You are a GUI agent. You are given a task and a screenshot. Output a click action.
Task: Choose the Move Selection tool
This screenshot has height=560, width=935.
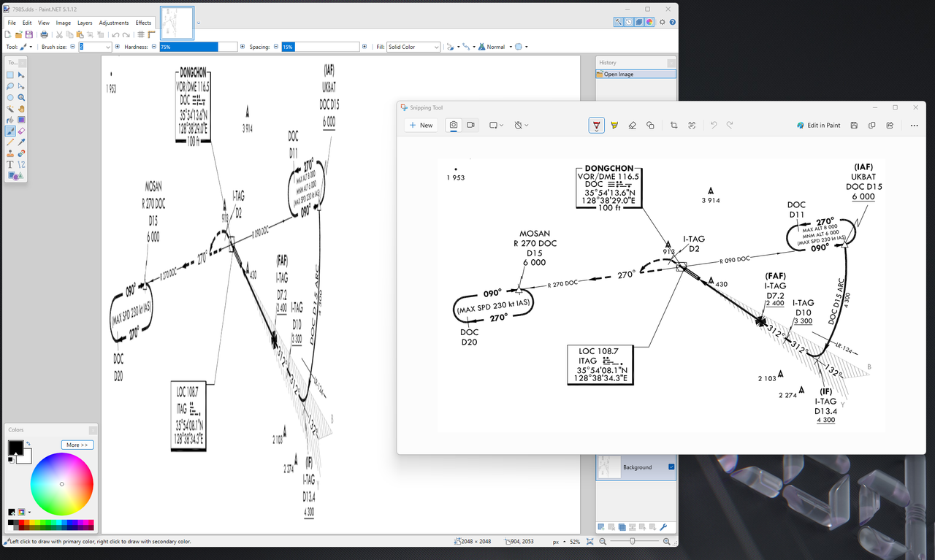click(x=21, y=86)
